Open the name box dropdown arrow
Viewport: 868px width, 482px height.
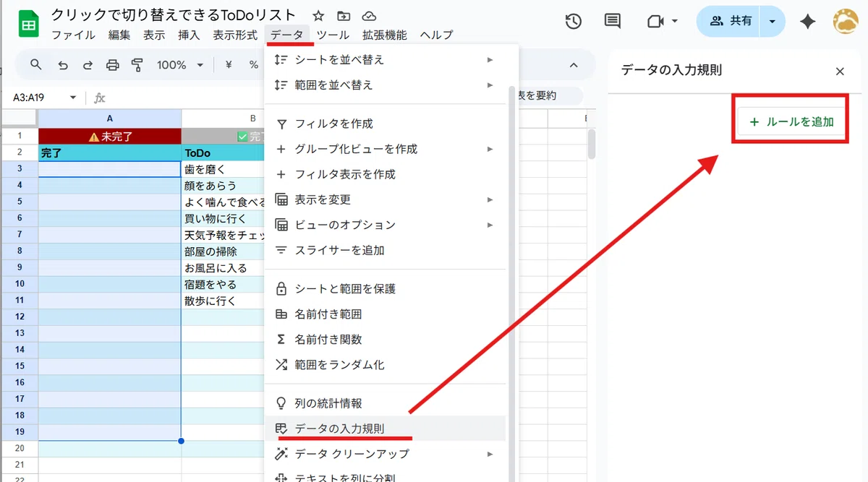[73, 98]
